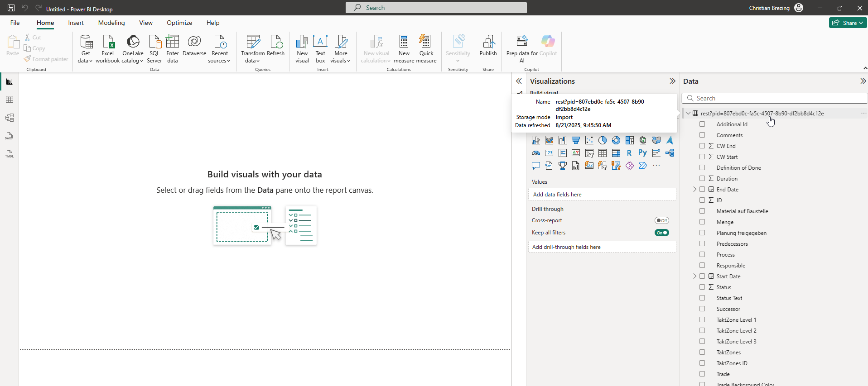Image resolution: width=868 pixels, height=386 pixels.
Task: Select the Pie chart visual icon
Action: click(603, 140)
